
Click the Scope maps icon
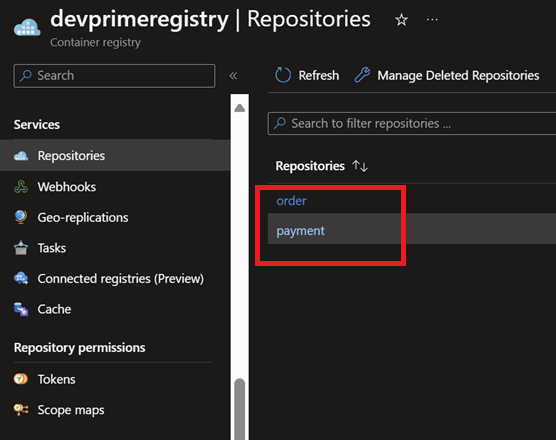[x=21, y=409]
